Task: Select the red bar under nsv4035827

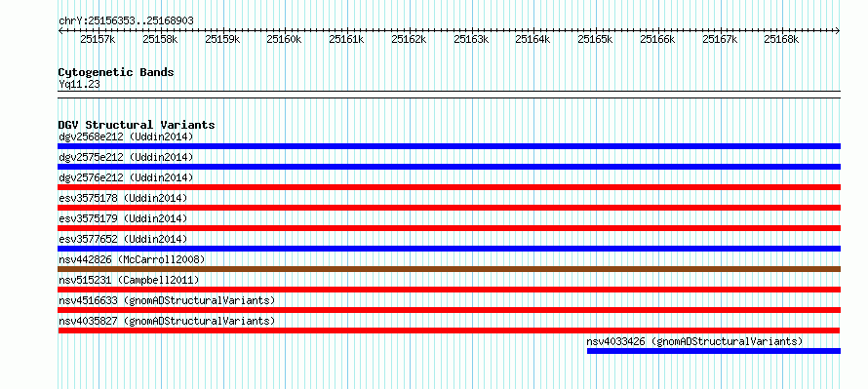Action: [x=450, y=331]
